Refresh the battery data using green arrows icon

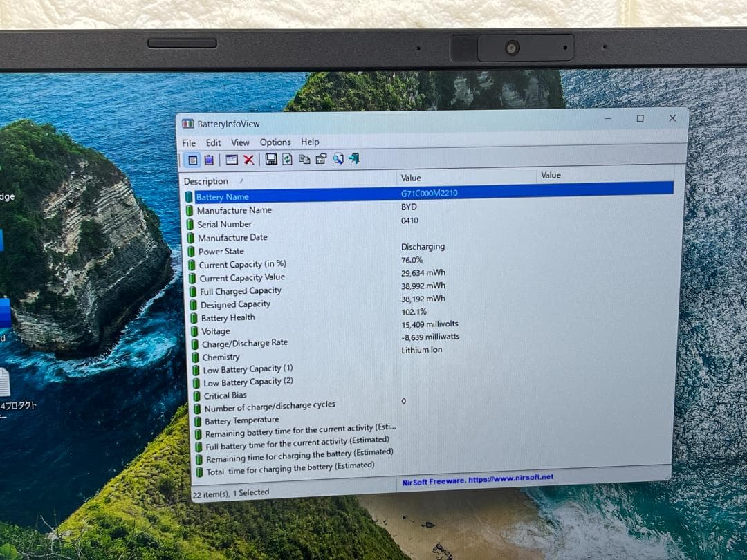(x=287, y=159)
